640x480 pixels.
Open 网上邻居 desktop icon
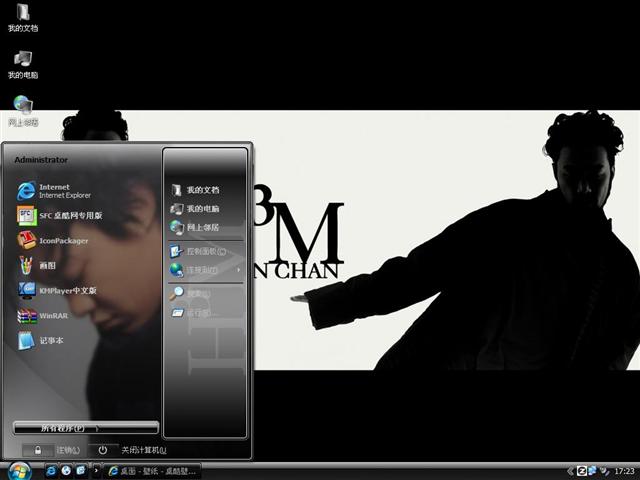(x=23, y=111)
